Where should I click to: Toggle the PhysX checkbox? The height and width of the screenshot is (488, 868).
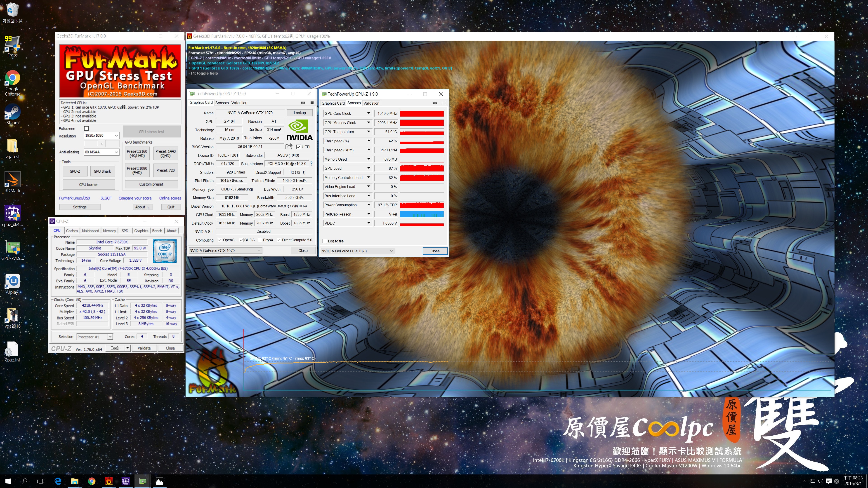pos(260,240)
